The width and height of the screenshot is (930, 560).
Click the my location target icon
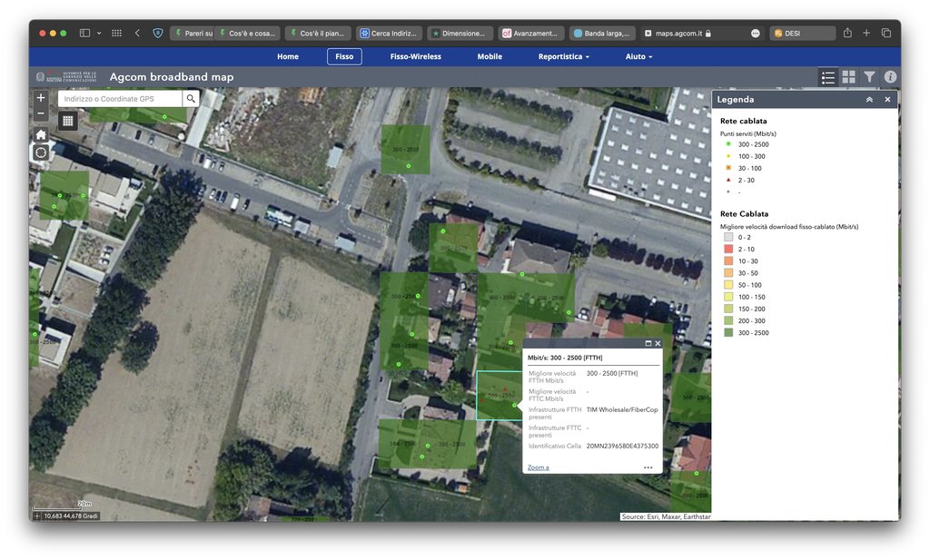pyautogui.click(x=41, y=152)
